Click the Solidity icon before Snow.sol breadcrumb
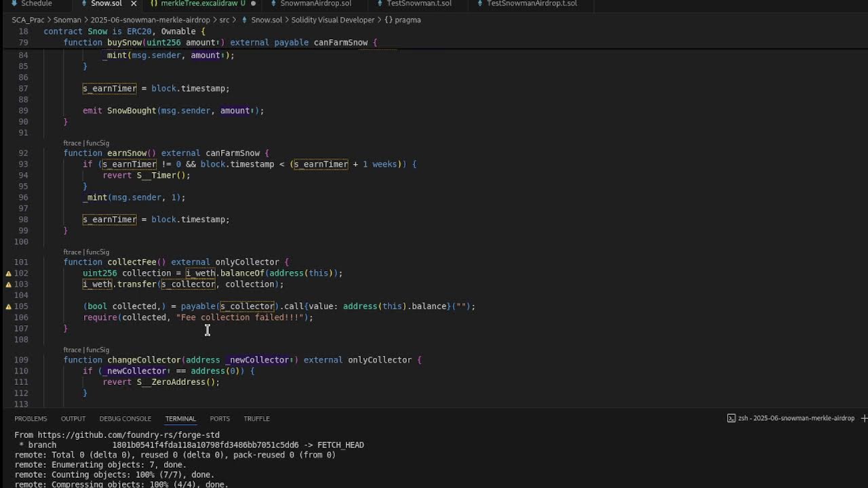The width and height of the screenshot is (868, 488). pos(245,20)
